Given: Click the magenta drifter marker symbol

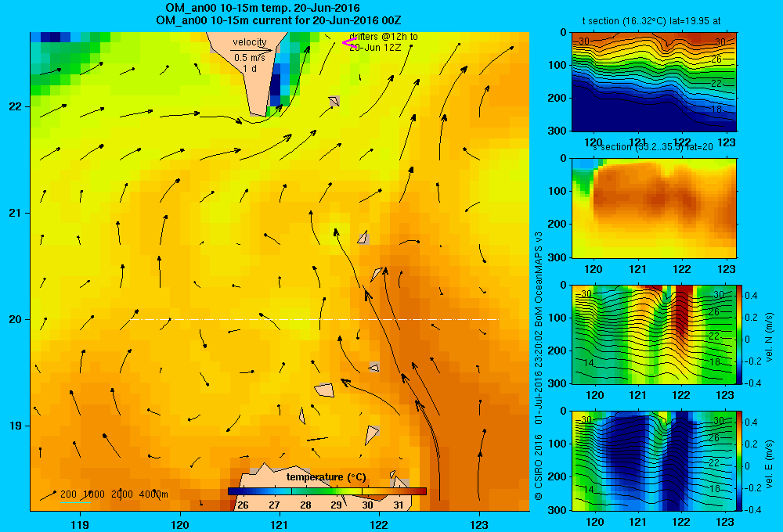Looking at the screenshot, I should pos(349,42).
